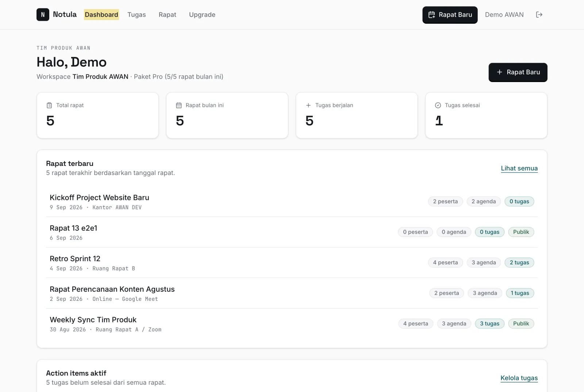584x392 pixels.
Task: Click 2 peserta badge on Rapat Perencanaan Konten
Action: pos(446,293)
